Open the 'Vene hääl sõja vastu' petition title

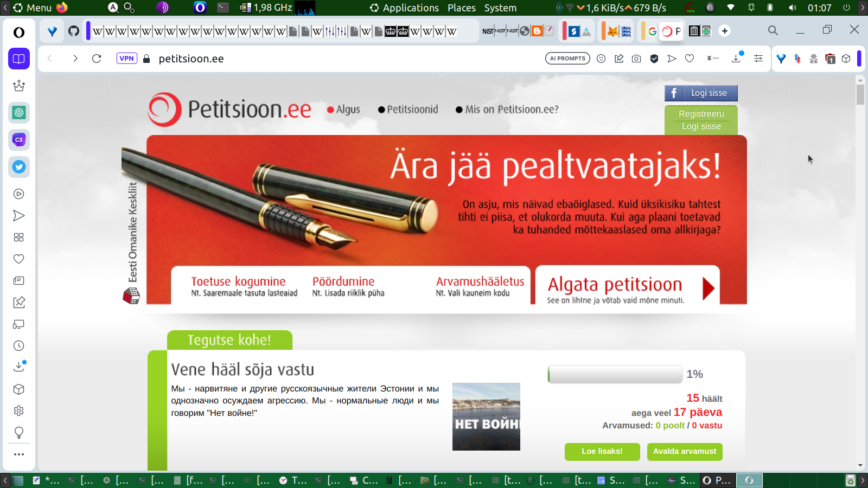click(x=242, y=370)
